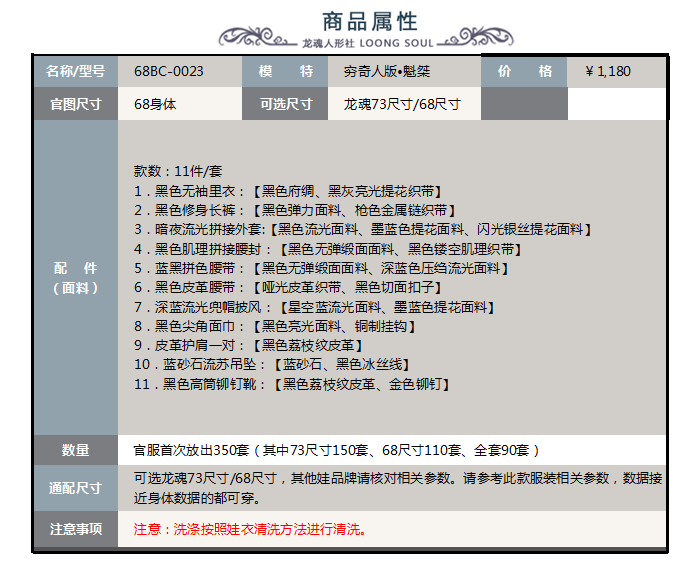The width and height of the screenshot is (700, 570).
Task: Click the 官图尺寸 label cell
Action: point(75,103)
